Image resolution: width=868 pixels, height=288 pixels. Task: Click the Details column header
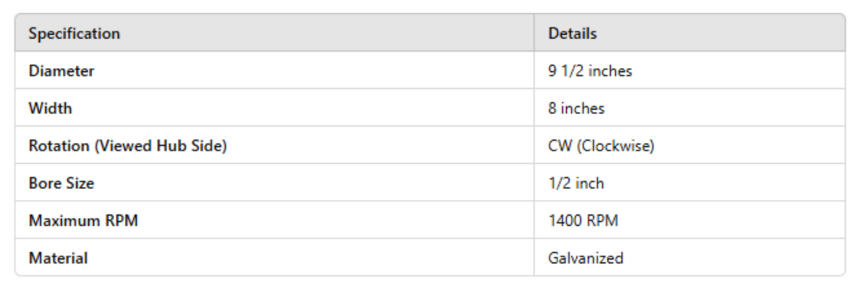tap(572, 34)
